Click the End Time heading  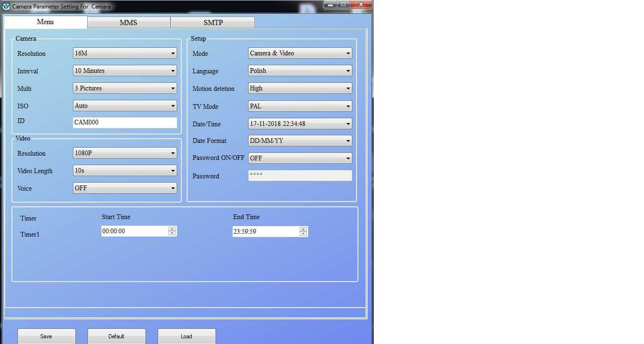click(x=246, y=217)
